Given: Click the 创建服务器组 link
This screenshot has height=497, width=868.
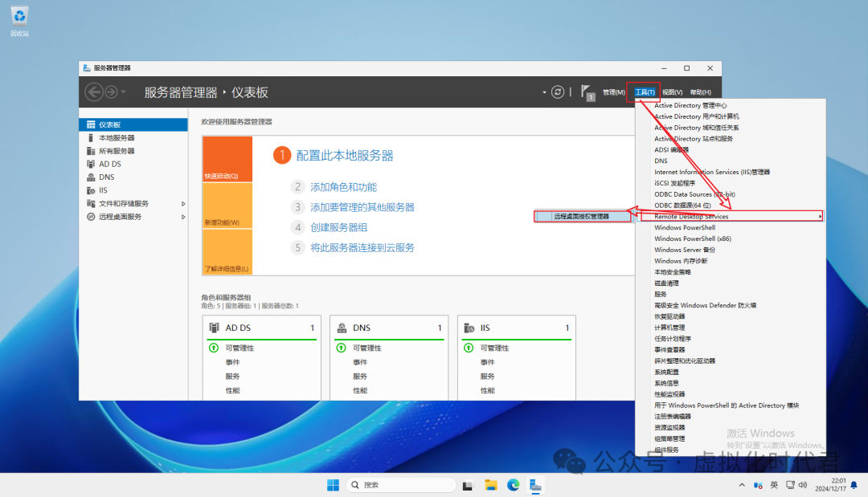Looking at the screenshot, I should click(339, 227).
